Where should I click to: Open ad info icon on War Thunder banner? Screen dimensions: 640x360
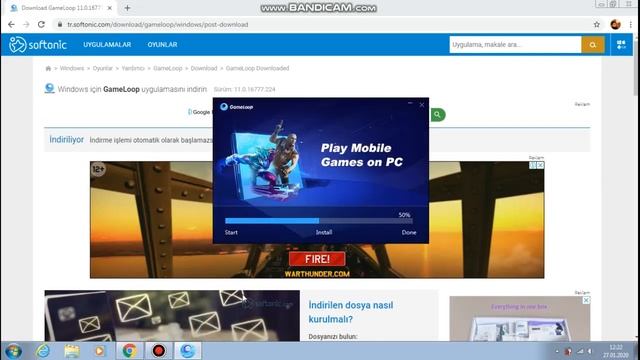point(533,165)
